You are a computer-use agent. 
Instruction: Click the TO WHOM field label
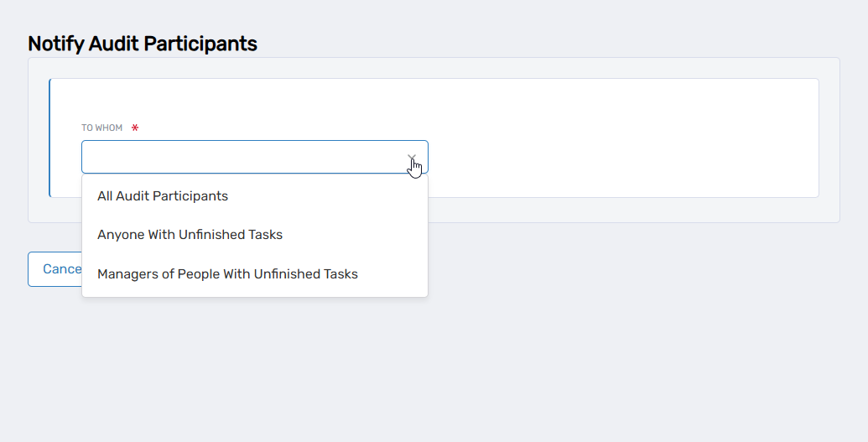[x=101, y=128]
